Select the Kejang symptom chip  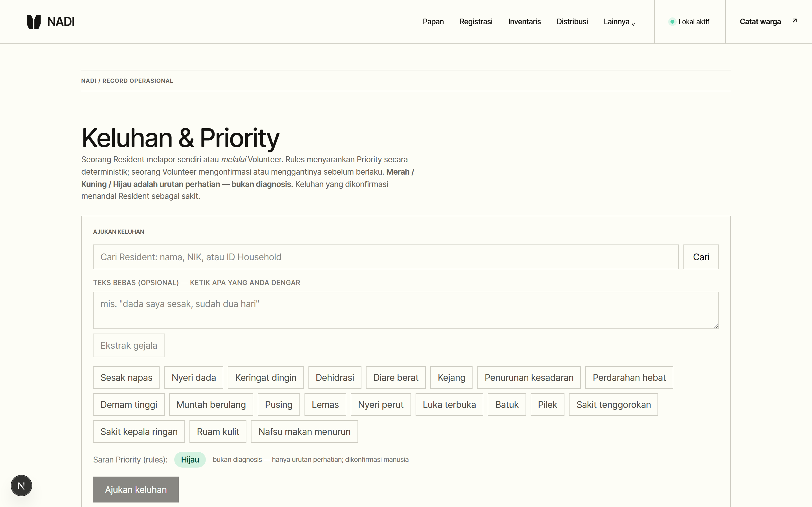click(x=451, y=377)
